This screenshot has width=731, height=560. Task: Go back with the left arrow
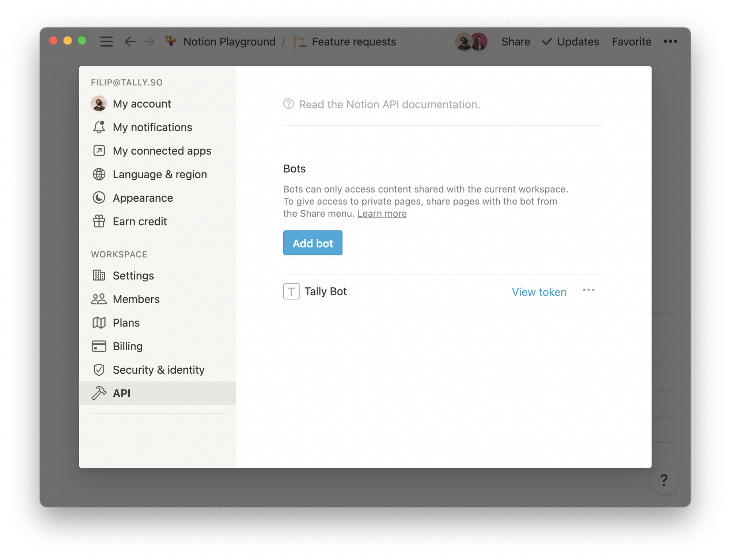point(130,42)
